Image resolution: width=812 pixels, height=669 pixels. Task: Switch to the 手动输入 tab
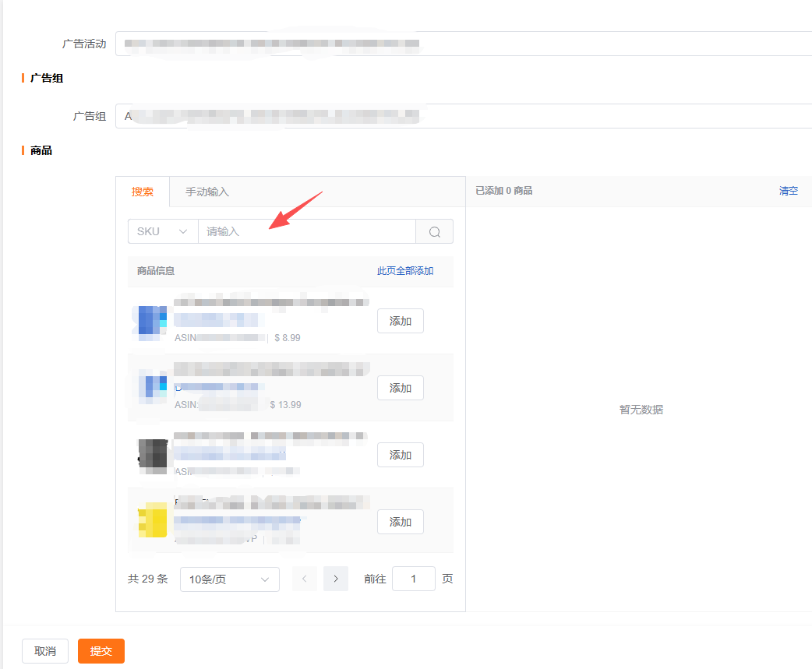click(207, 192)
